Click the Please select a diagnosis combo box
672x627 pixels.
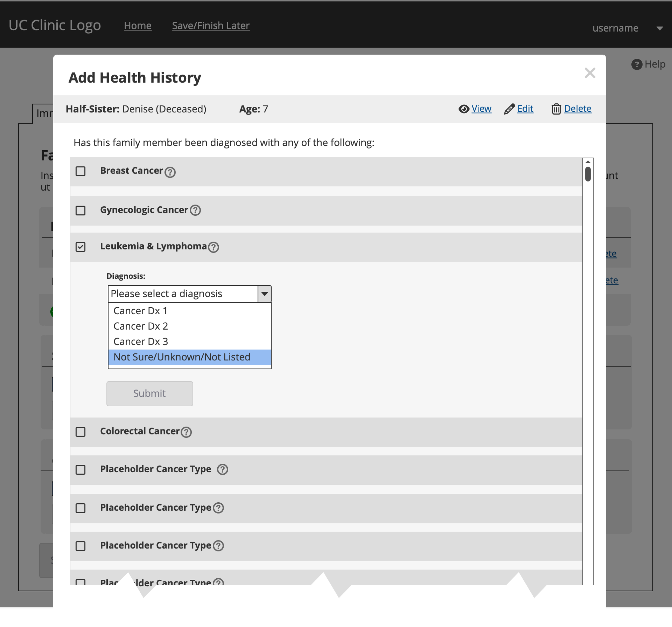tap(190, 294)
